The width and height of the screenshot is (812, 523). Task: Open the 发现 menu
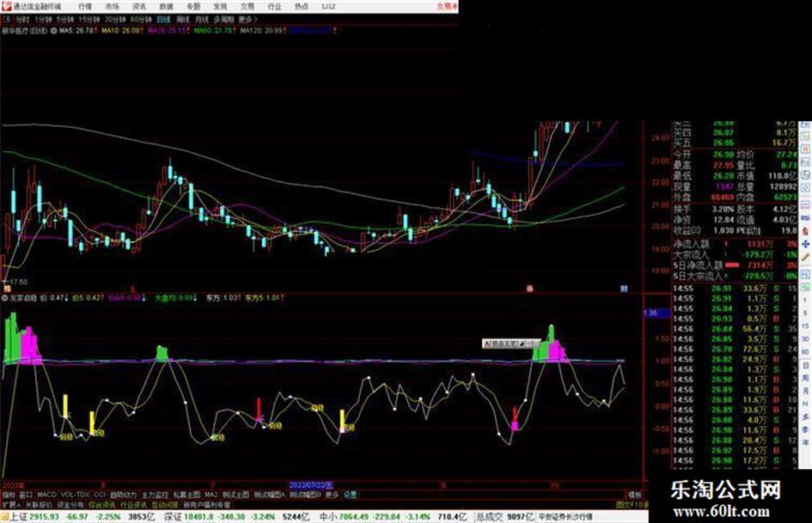220,7
